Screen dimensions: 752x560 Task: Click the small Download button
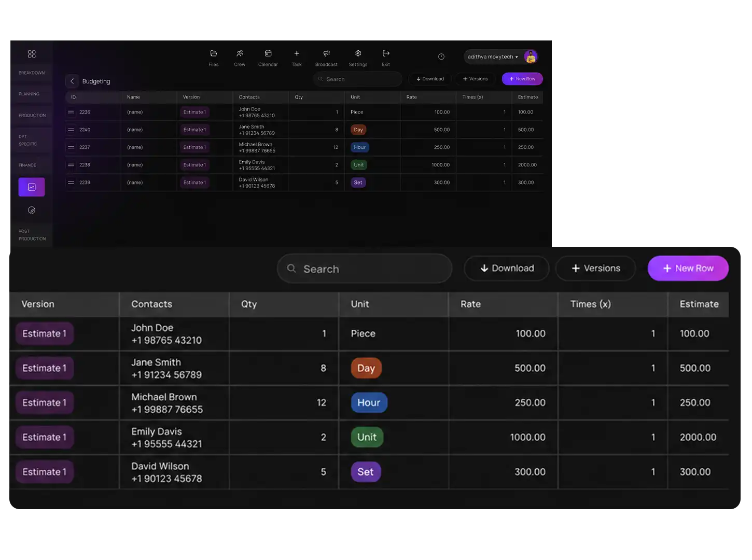tap(430, 79)
